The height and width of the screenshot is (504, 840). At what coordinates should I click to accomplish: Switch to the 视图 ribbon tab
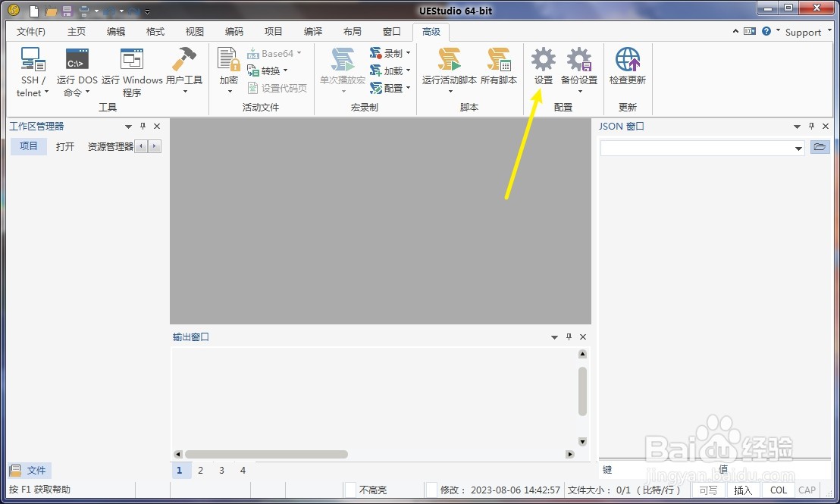tap(194, 31)
